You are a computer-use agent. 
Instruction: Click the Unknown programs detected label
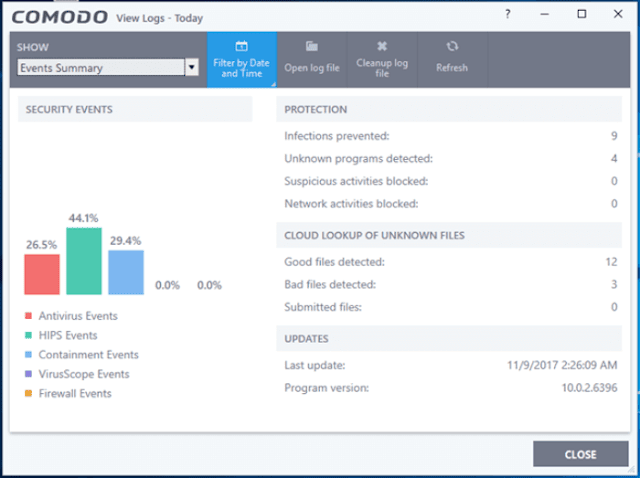click(x=358, y=158)
